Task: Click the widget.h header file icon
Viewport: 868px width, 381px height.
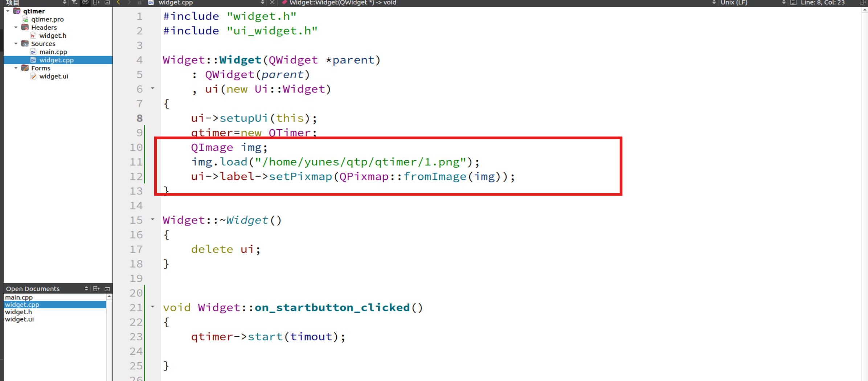Action: [x=33, y=36]
